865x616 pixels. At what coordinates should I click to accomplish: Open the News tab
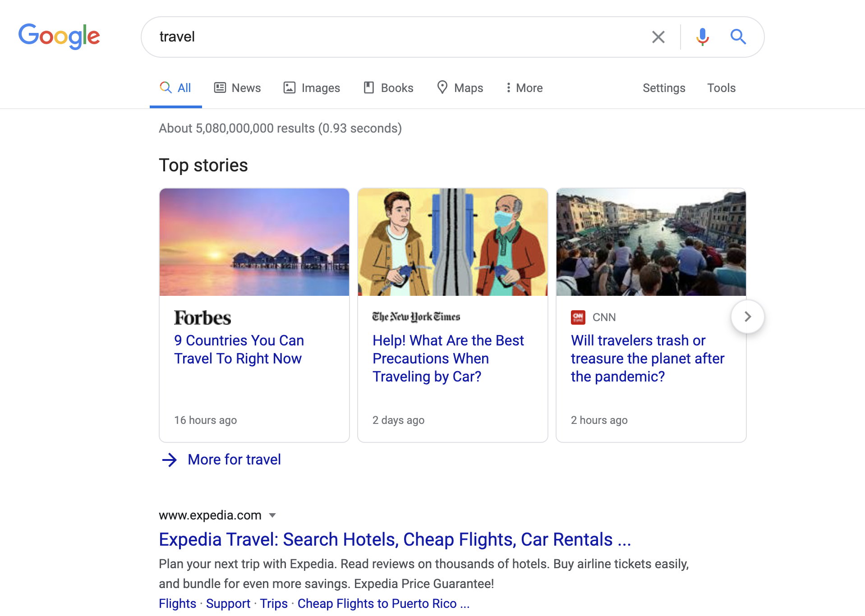237,88
